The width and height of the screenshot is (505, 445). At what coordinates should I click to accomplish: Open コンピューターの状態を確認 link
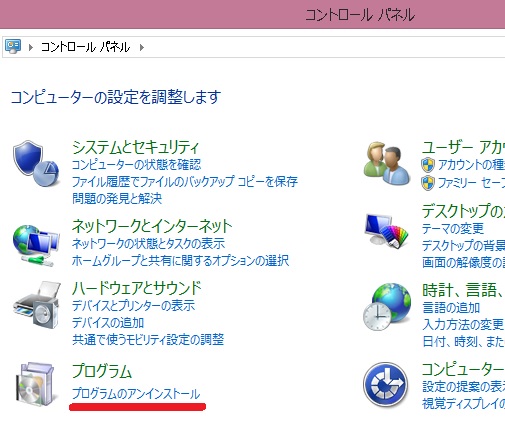point(137,165)
